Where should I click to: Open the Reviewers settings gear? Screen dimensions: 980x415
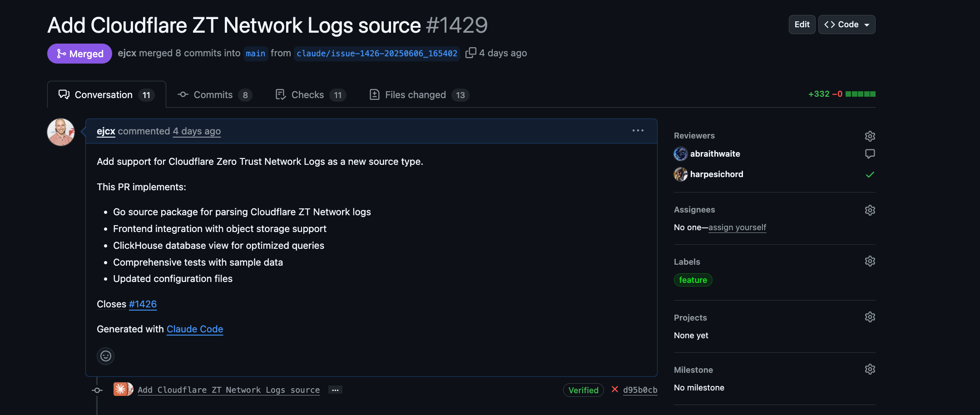point(870,136)
